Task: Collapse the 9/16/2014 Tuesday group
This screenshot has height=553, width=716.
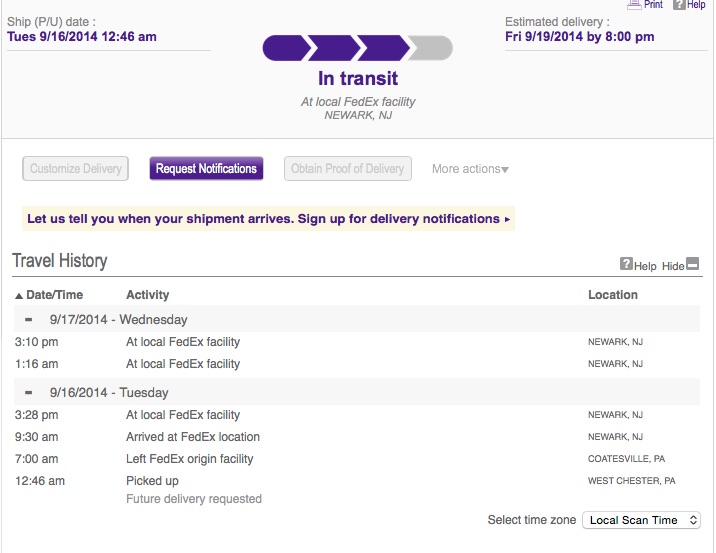Action: tap(28, 392)
